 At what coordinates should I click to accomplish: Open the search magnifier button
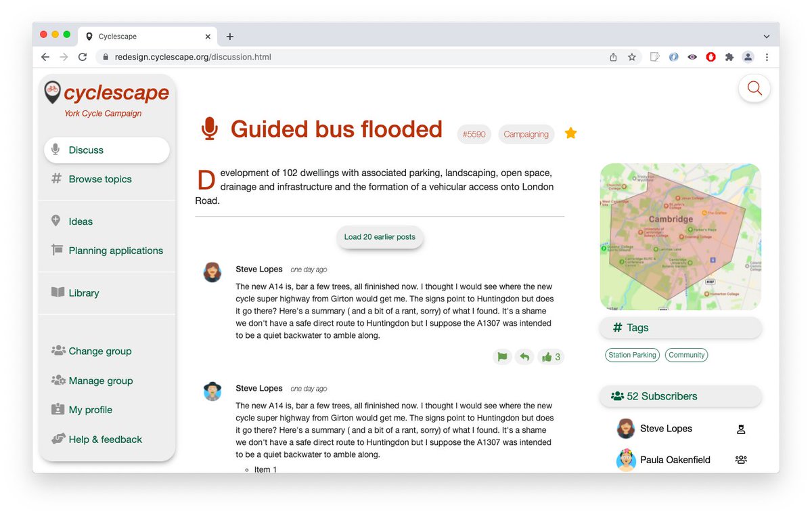tap(754, 88)
